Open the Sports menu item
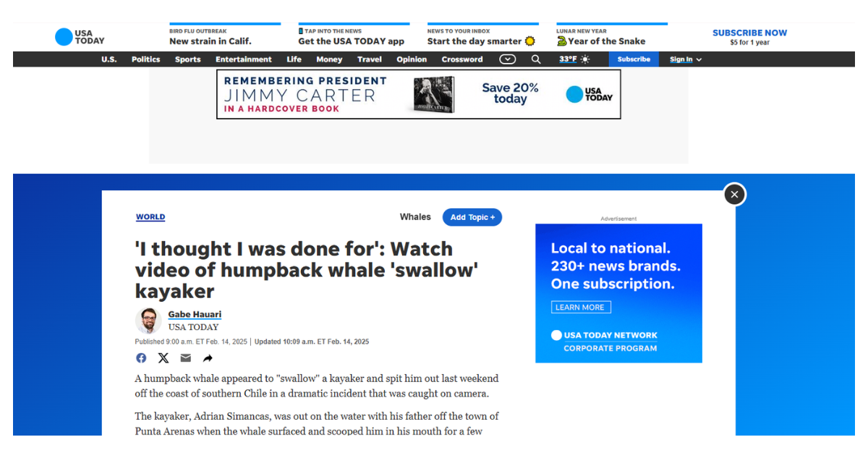Screen dimensions: 868x458 (x=187, y=59)
